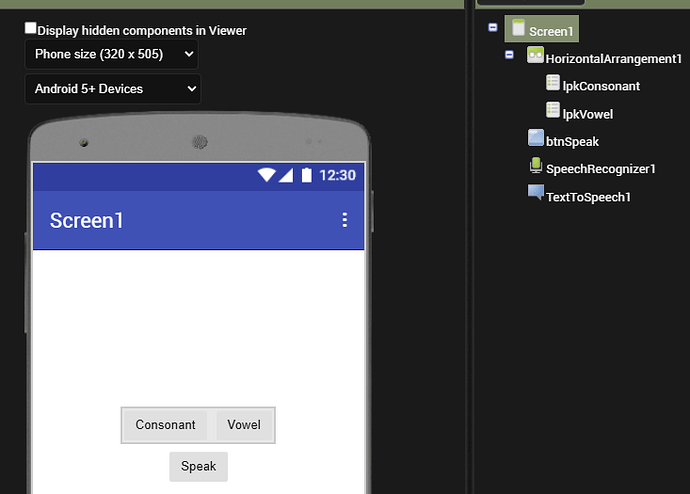
Task: Click the TextToSpeech1 component icon
Action: pyautogui.click(x=535, y=195)
